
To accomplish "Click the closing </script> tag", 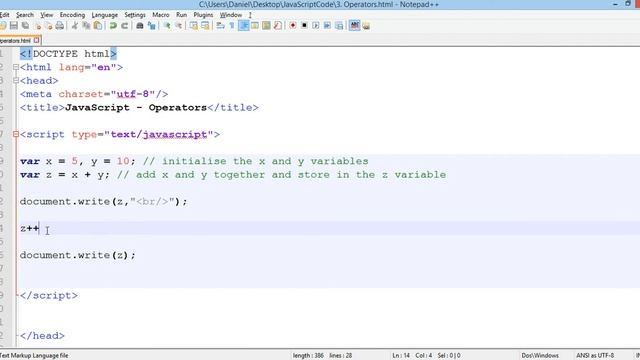I will 49,296.
